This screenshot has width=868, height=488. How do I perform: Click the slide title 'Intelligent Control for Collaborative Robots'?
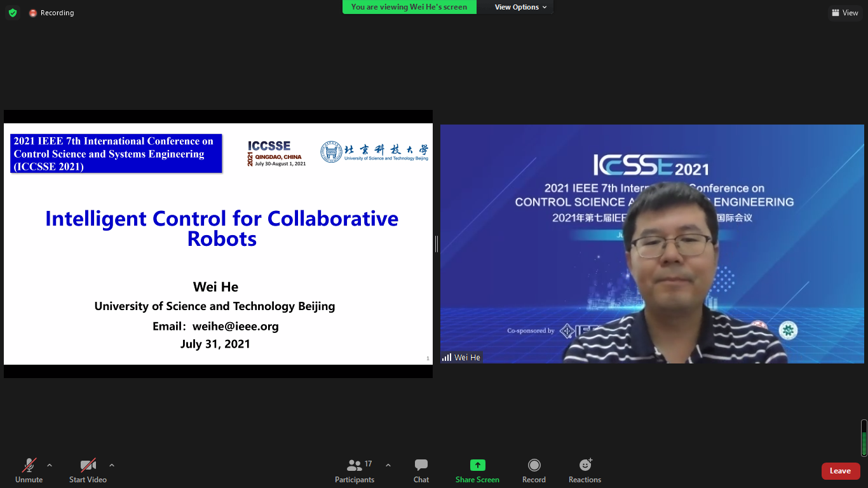pos(222,228)
